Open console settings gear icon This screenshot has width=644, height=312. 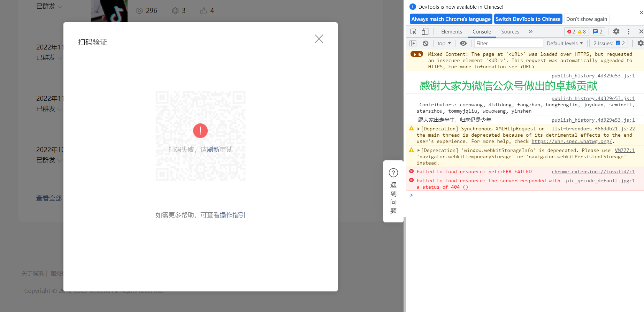click(640, 44)
